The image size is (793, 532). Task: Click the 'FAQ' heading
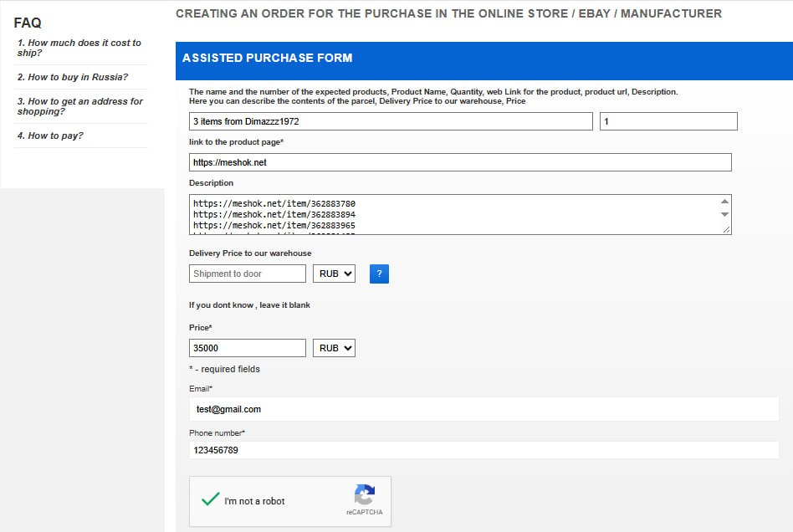(28, 23)
